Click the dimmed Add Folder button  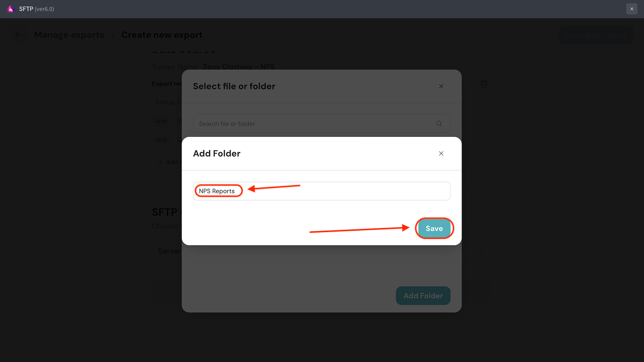423,296
